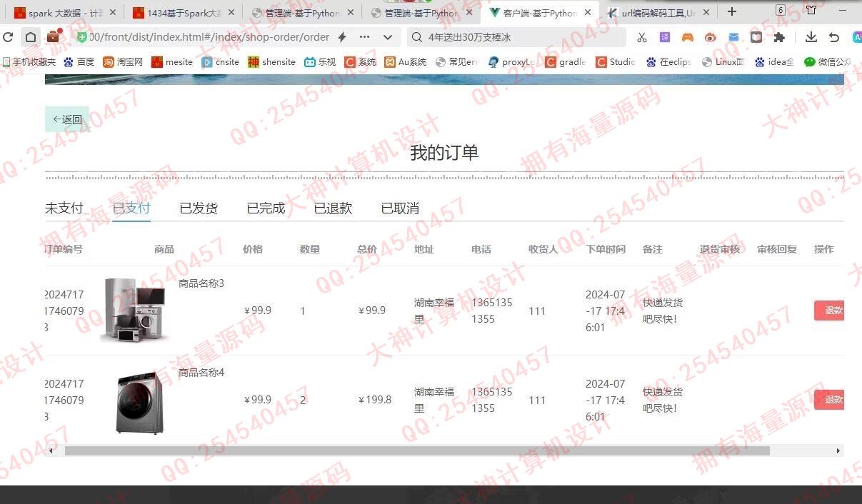Reload the page with the refresh icon
The height and width of the screenshot is (504, 862).
point(9,37)
